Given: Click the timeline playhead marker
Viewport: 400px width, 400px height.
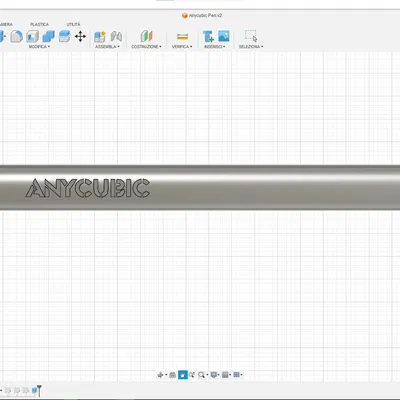Looking at the screenshot, I should pos(39,390).
